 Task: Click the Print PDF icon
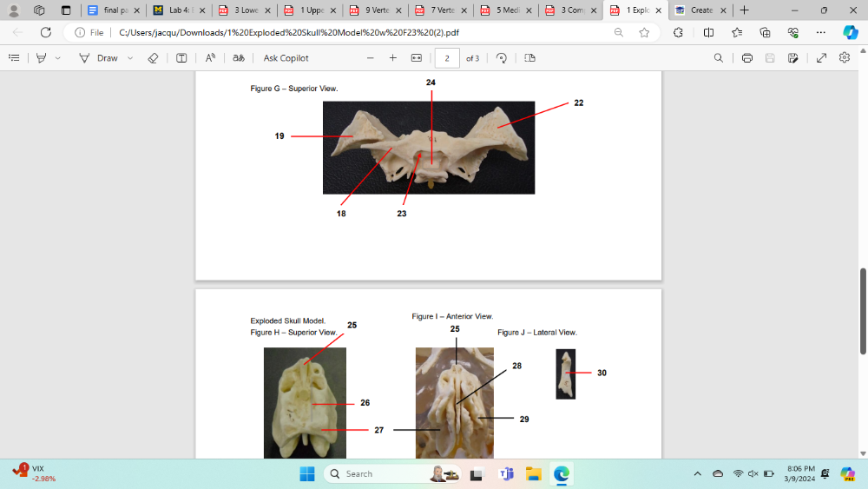(x=746, y=58)
